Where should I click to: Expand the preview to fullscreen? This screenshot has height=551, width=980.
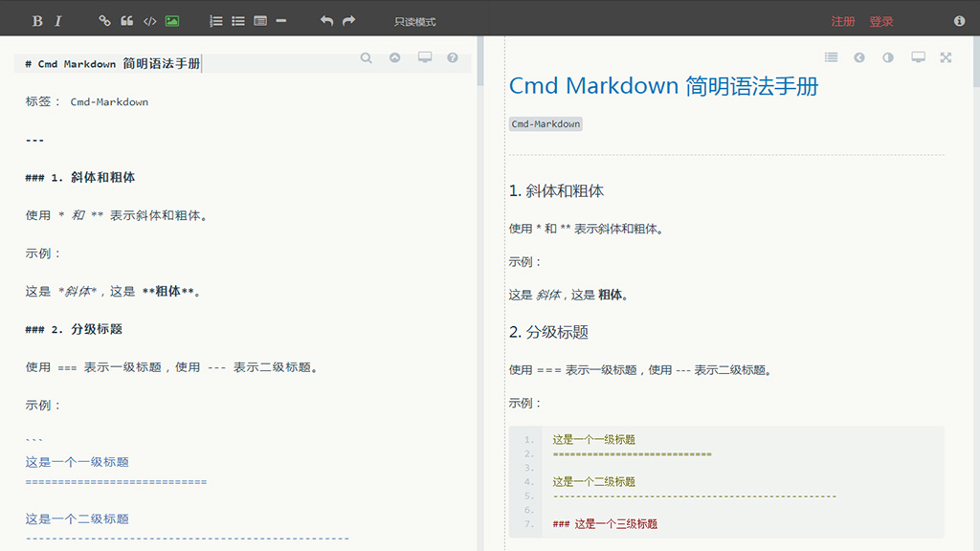click(946, 57)
